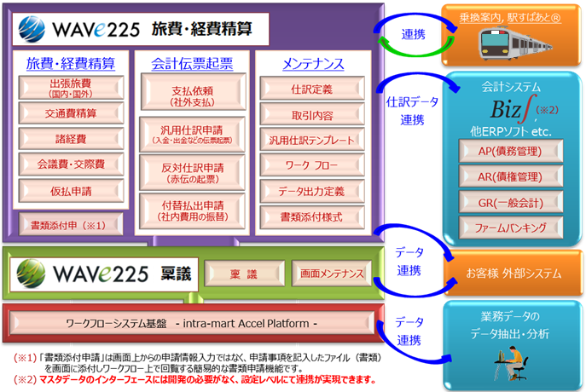Image resolution: width=586 pixels, height=392 pixels.
Task: Click the GR(一般会計) button
Action: tap(511, 202)
